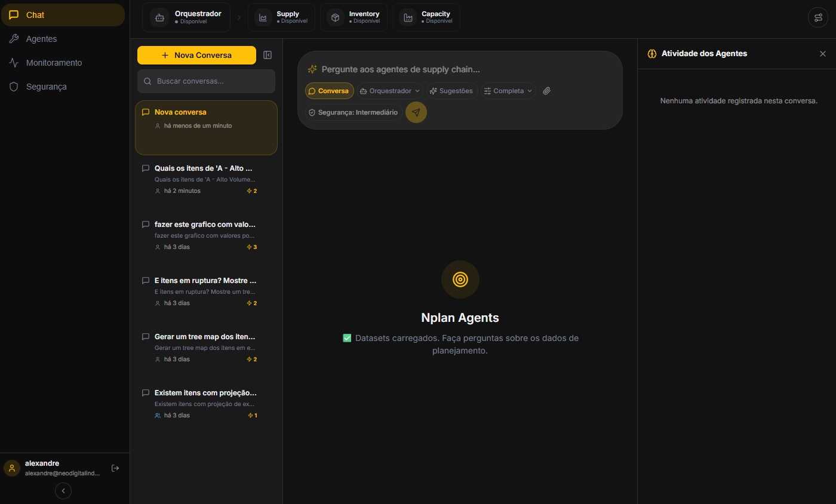Click the lightning count 3 on 'fazer este grafico'
The height and width of the screenshot is (504, 836).
(x=252, y=247)
